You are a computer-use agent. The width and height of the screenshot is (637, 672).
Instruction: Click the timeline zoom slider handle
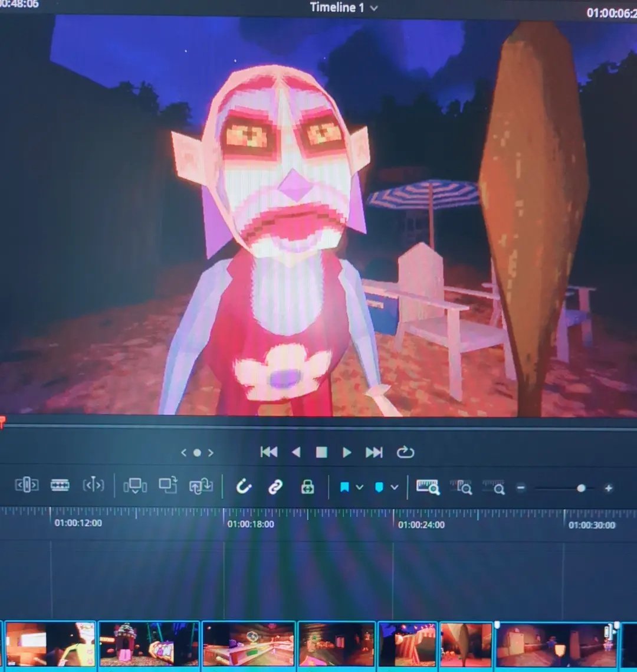(581, 488)
